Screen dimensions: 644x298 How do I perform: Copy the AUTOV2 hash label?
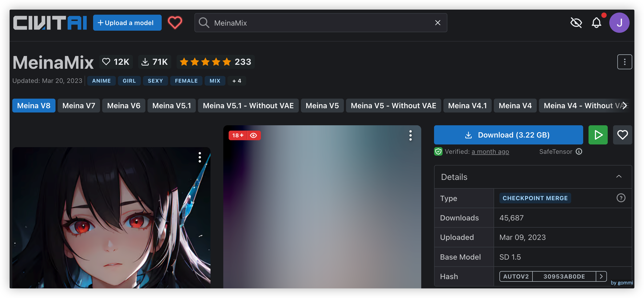tap(516, 276)
